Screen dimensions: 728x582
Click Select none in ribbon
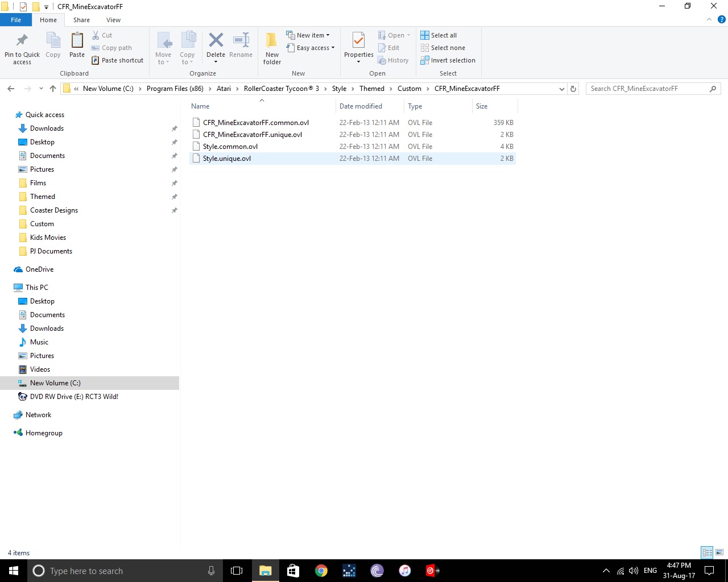(x=442, y=48)
